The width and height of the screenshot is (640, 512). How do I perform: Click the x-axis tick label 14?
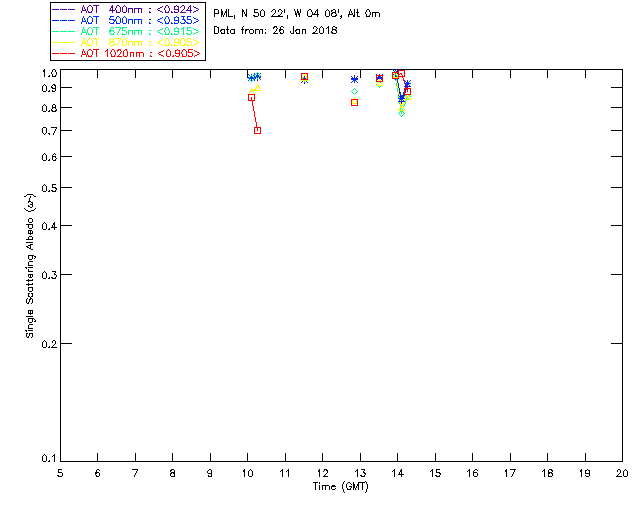tap(398, 474)
